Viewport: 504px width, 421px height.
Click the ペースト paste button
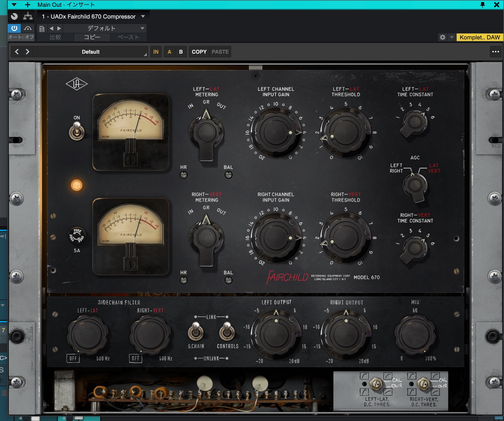coord(128,37)
